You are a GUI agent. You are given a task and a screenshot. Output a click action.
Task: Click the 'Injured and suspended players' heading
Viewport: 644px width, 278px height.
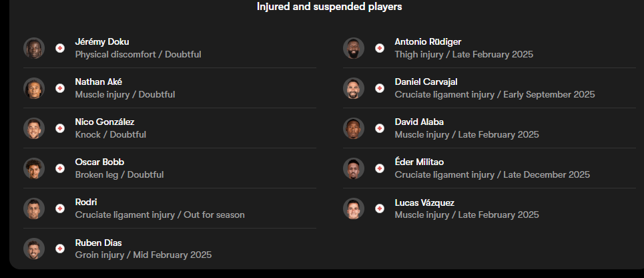point(329,7)
